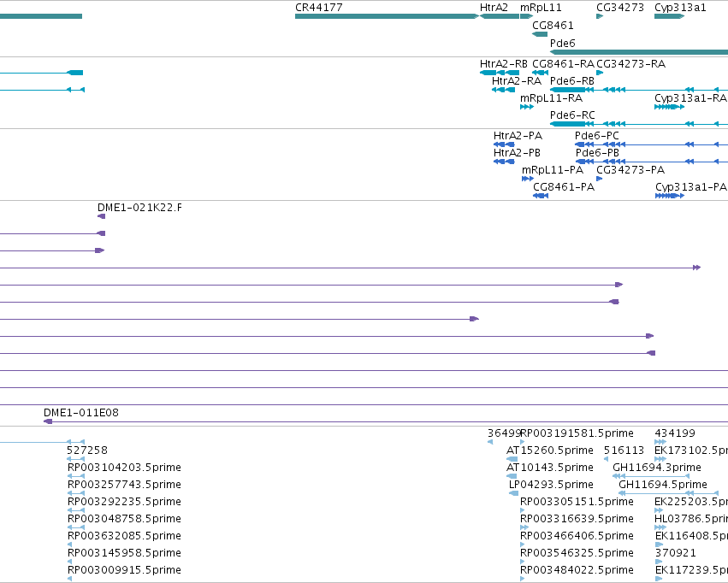Select LP04293.5prime EST label
The width and height of the screenshot is (728, 583).
(551, 485)
